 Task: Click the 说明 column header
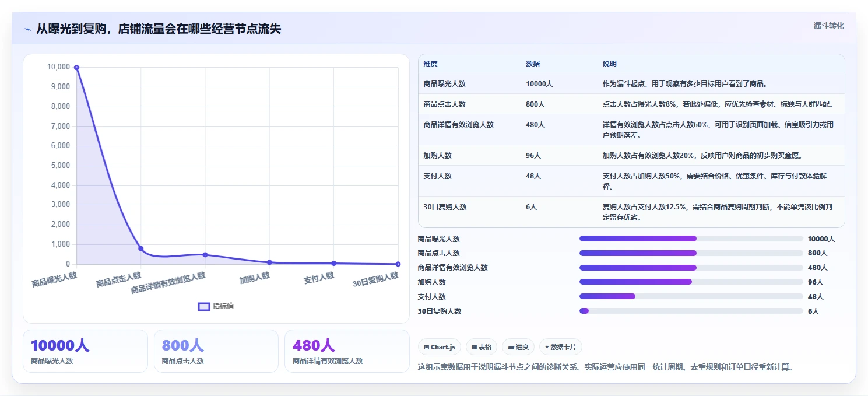[x=610, y=64]
